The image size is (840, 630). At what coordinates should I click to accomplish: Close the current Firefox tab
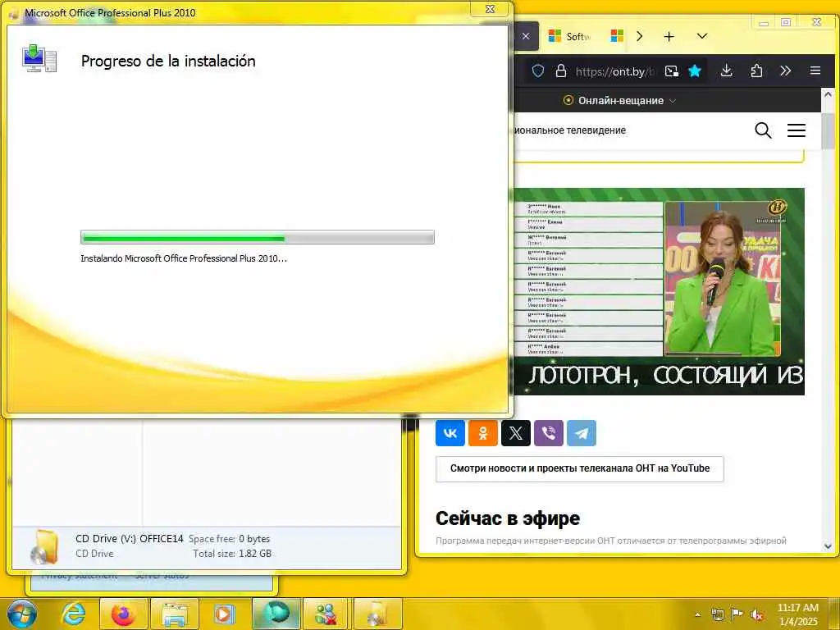pyautogui.click(x=526, y=36)
